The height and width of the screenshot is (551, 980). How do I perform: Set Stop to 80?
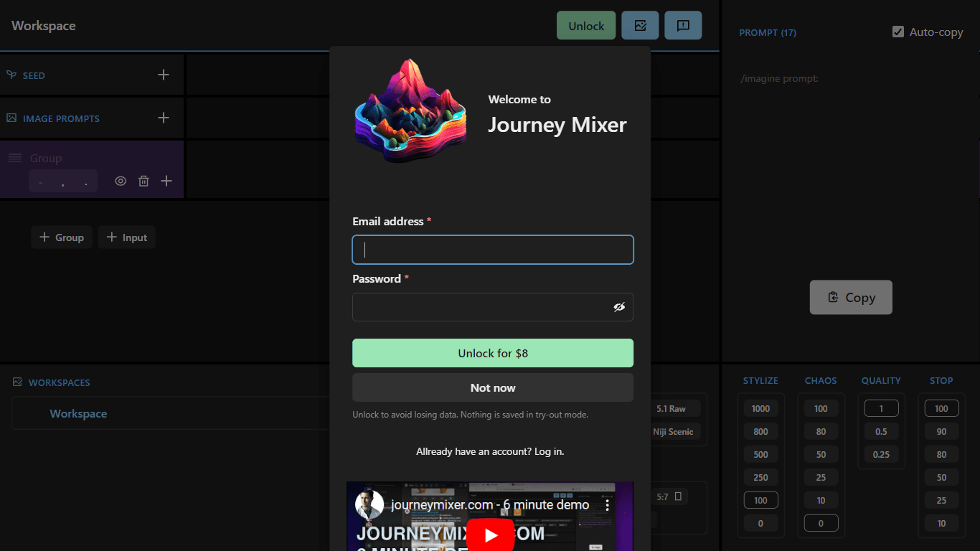(941, 455)
